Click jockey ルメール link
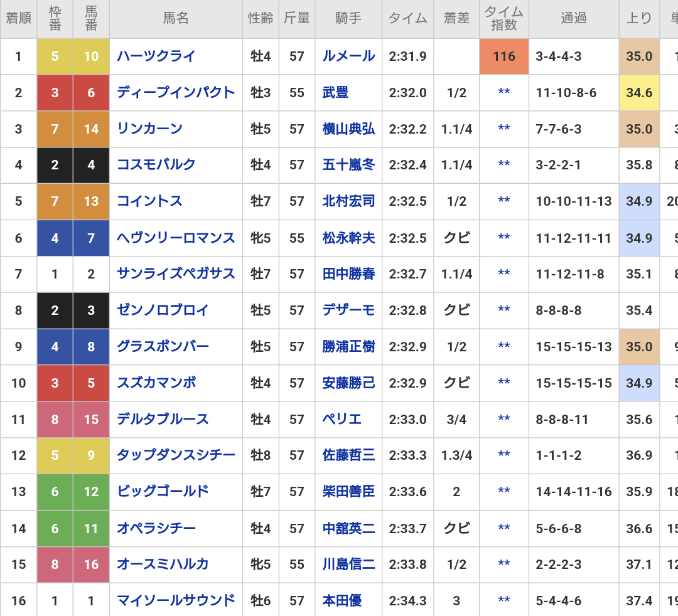The height and width of the screenshot is (616, 678). click(x=348, y=56)
